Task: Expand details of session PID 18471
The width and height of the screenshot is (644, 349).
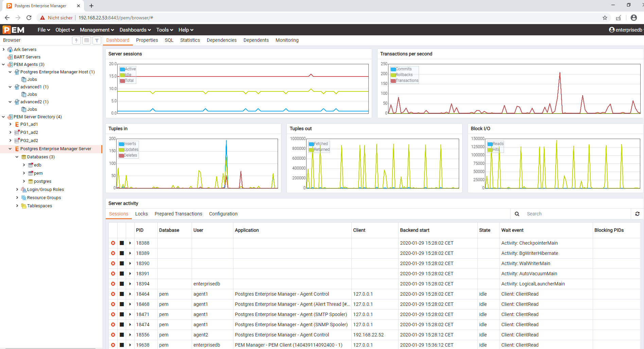Action: click(130, 314)
